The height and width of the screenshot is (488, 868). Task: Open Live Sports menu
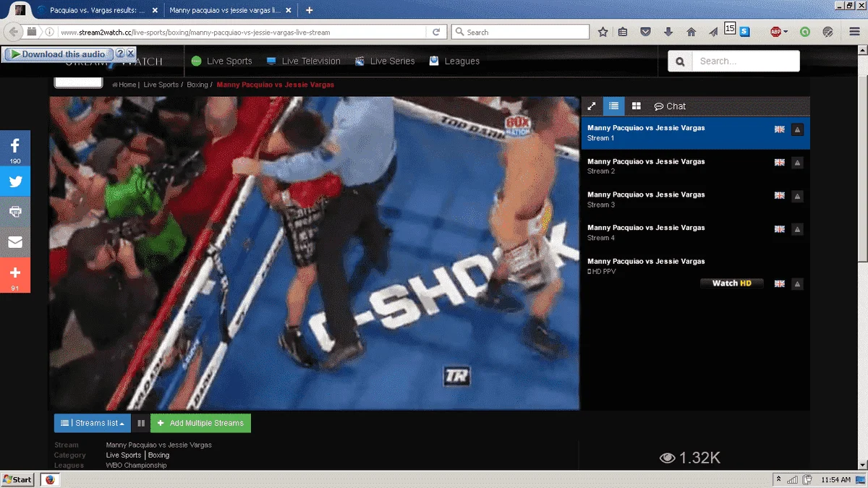(x=221, y=61)
